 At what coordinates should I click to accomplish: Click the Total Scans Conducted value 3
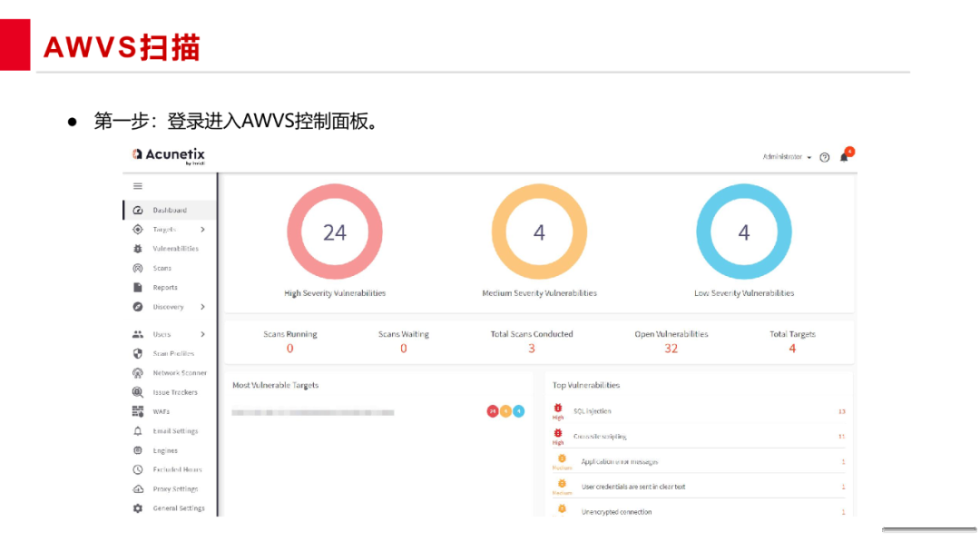[x=531, y=349]
